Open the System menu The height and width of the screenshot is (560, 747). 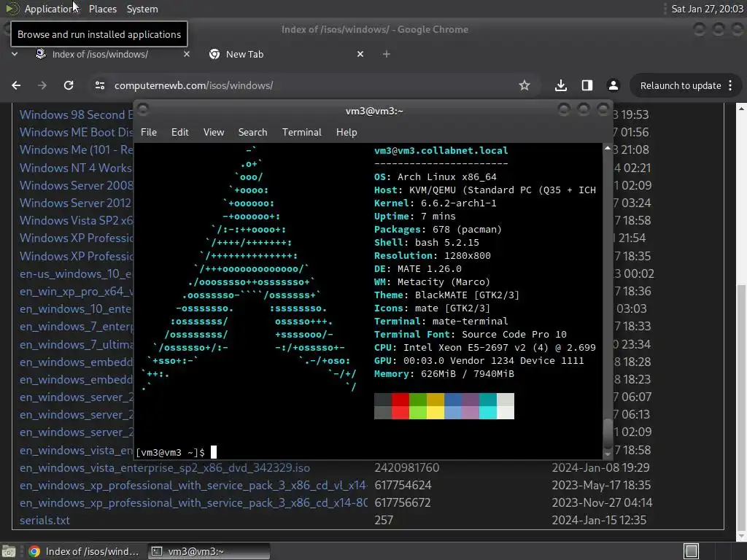pyautogui.click(x=142, y=9)
